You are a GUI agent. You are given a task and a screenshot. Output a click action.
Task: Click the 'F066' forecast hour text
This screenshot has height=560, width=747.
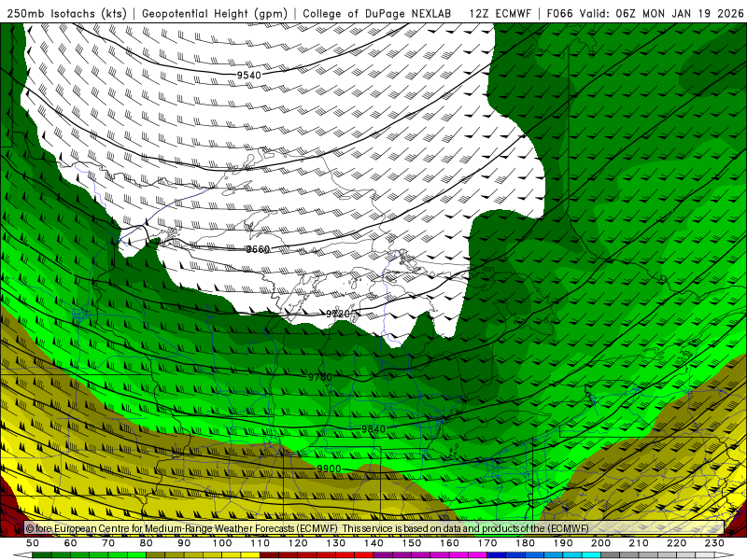coord(559,13)
